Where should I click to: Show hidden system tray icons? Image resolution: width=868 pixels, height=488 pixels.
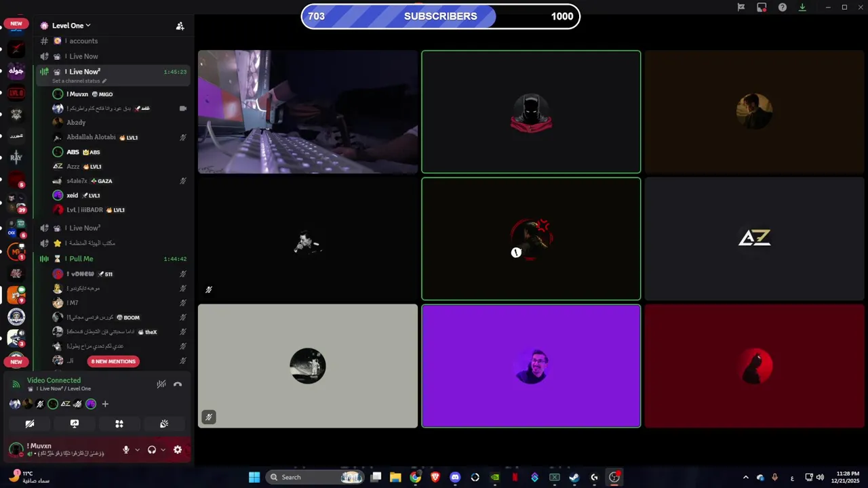pyautogui.click(x=745, y=477)
